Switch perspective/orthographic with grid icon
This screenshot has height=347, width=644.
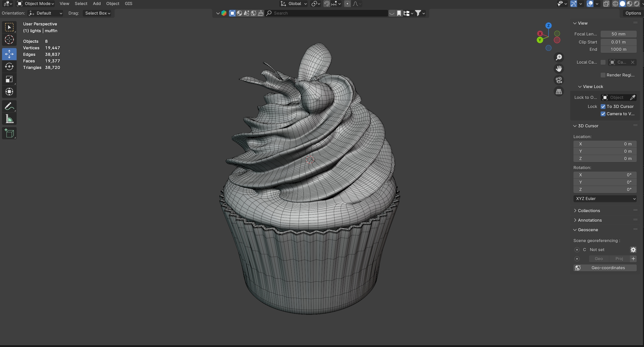pyautogui.click(x=559, y=92)
